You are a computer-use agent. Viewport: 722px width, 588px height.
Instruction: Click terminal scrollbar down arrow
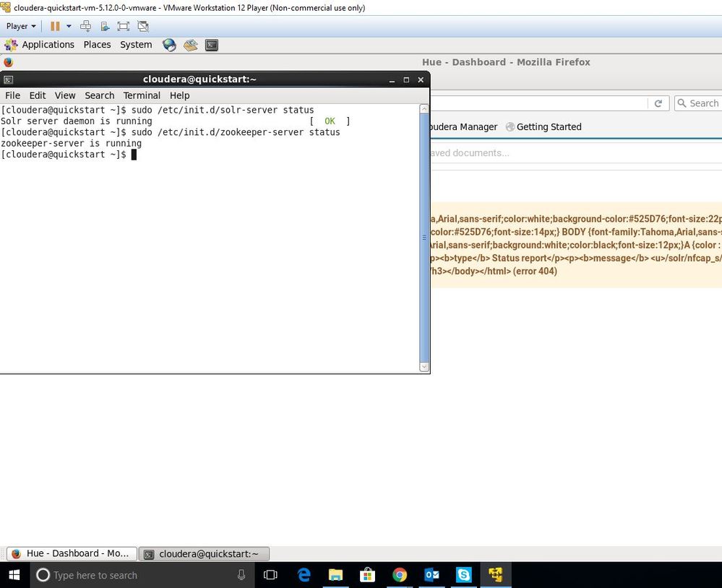coord(424,367)
